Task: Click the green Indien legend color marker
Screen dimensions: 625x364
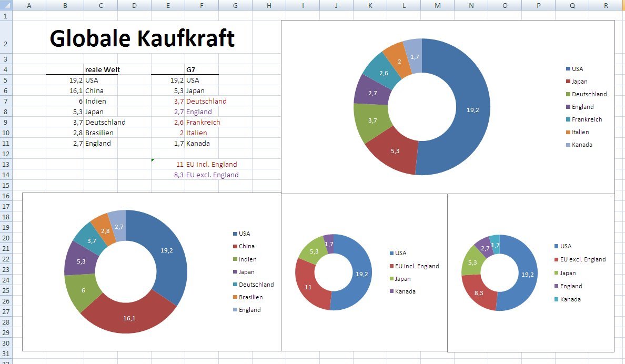Action: tap(235, 259)
